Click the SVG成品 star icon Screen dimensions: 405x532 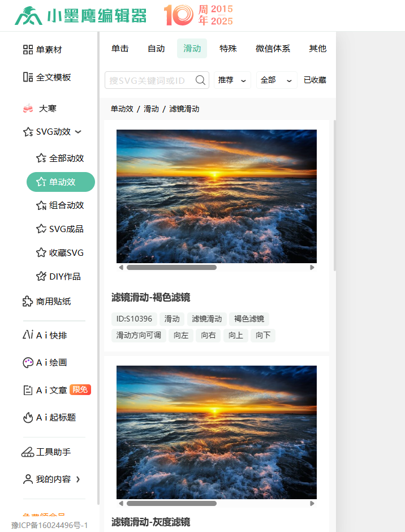point(41,229)
